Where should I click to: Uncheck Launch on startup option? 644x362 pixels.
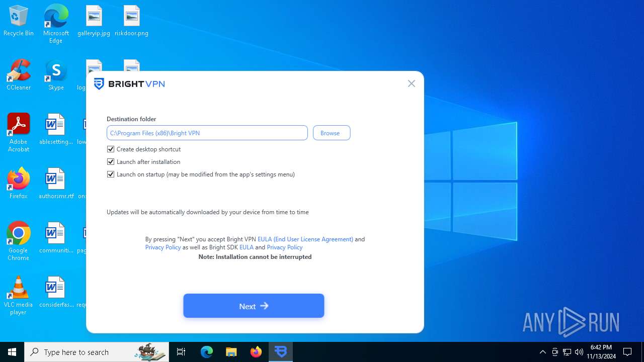(111, 174)
